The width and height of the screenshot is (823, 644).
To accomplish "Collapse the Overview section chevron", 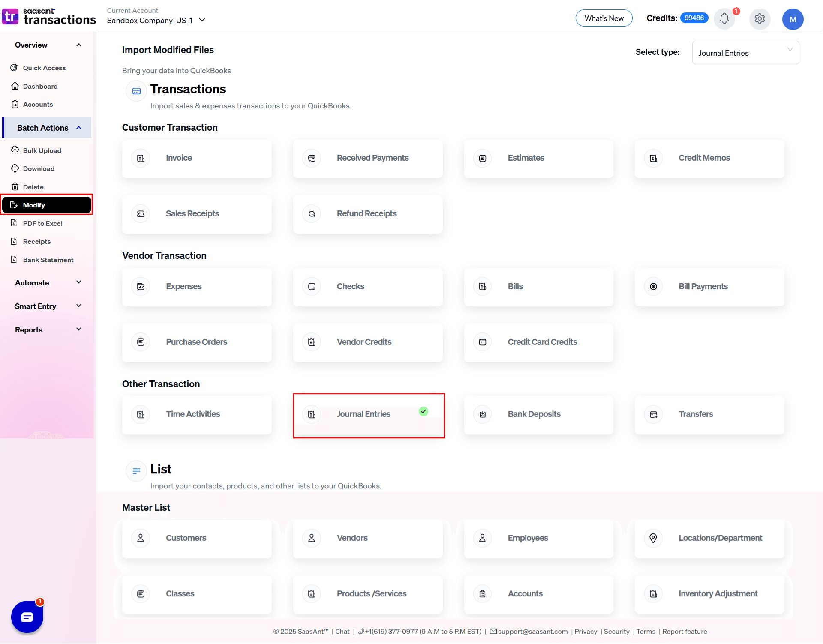I will click(79, 45).
